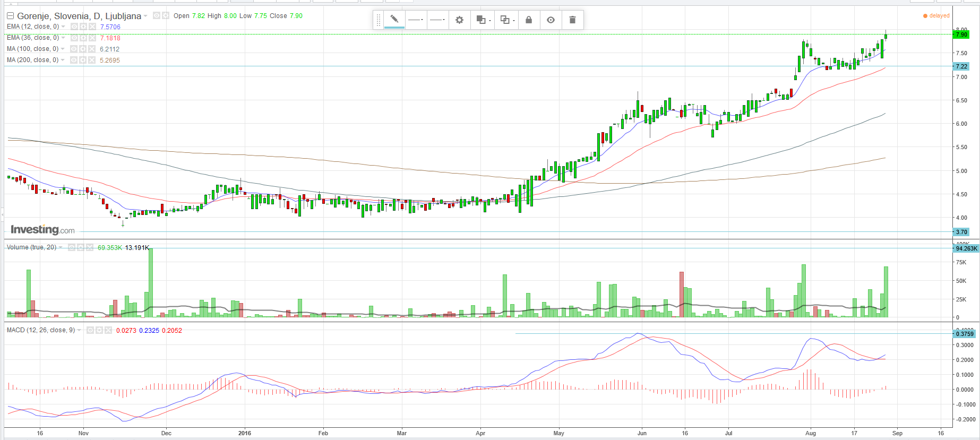Open drawing settings gear in floating toolbar
The image size is (980, 440).
tap(460, 20)
